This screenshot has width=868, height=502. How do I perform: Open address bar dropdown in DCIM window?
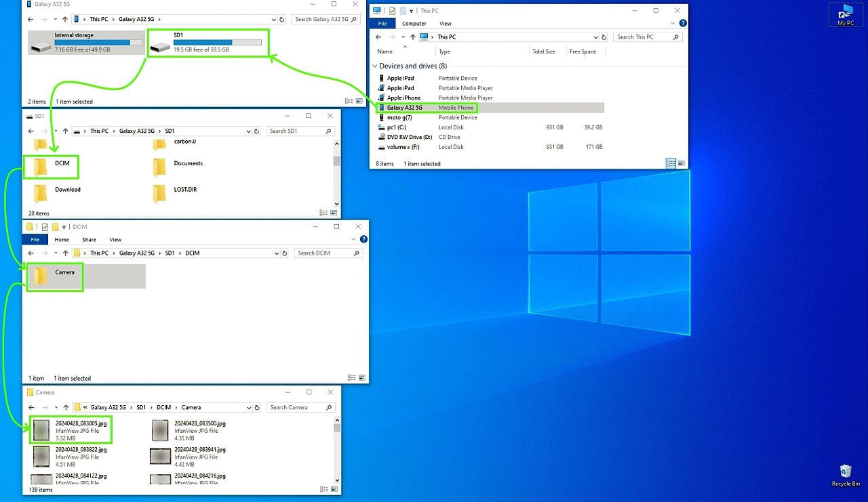(277, 253)
